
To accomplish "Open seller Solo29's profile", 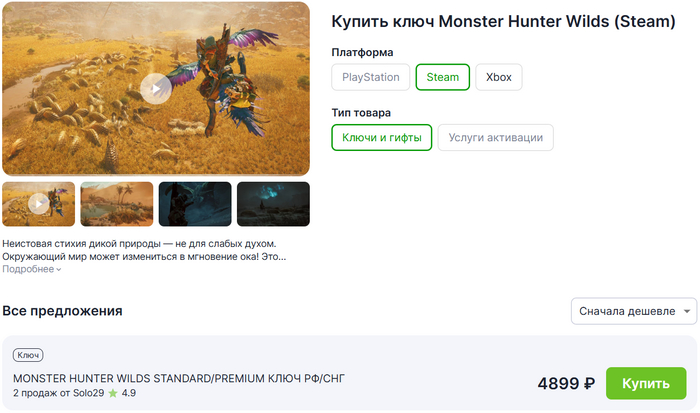I will [x=88, y=393].
